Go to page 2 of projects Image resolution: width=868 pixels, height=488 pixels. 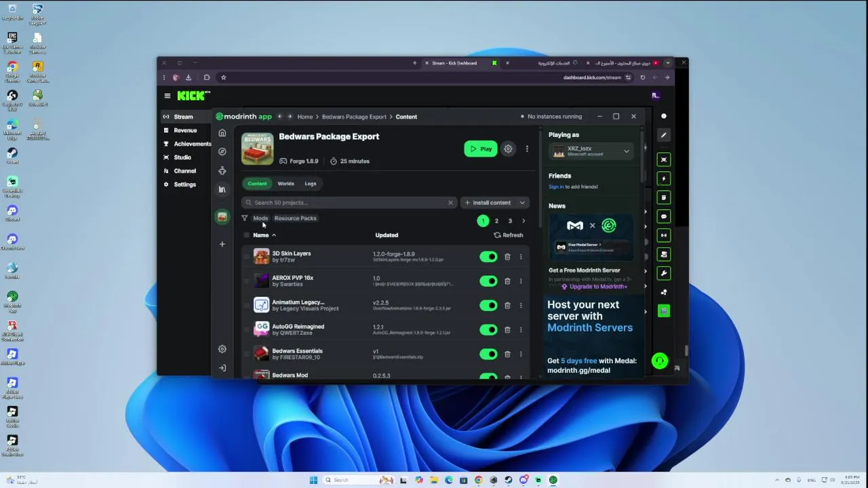pos(496,221)
